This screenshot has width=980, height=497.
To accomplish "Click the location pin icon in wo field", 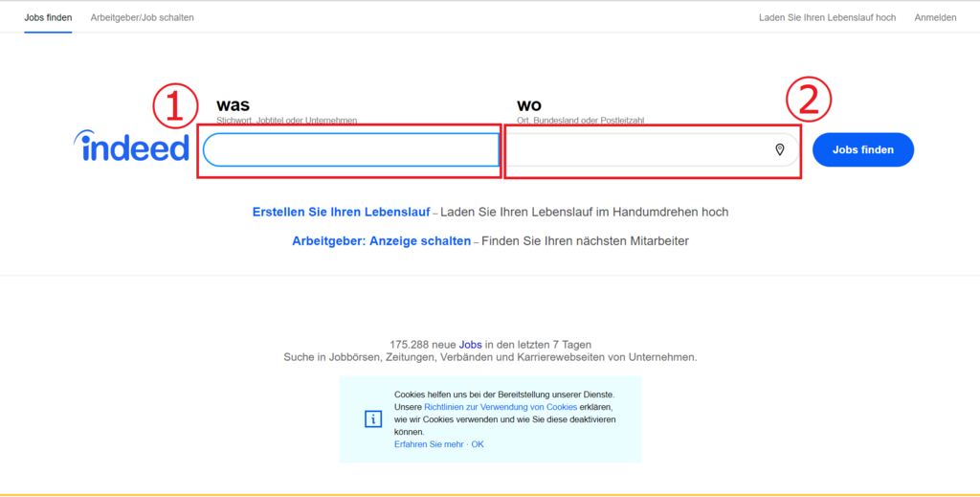I will [x=779, y=149].
